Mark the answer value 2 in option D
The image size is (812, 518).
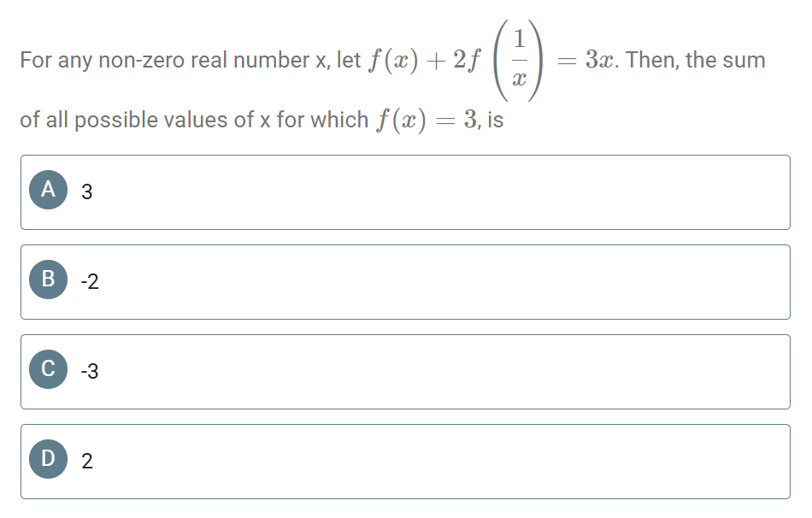click(x=86, y=462)
